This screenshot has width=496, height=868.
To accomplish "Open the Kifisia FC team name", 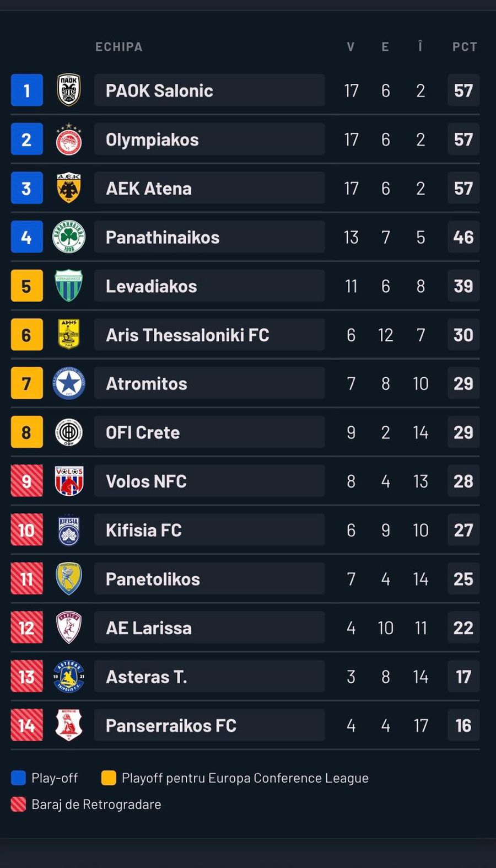I will [x=144, y=531].
